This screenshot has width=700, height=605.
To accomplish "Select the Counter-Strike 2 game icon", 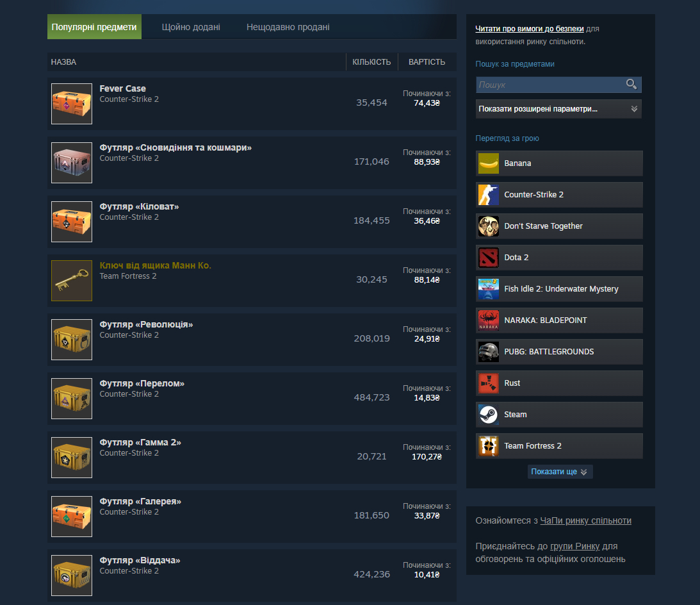I will pos(489,195).
